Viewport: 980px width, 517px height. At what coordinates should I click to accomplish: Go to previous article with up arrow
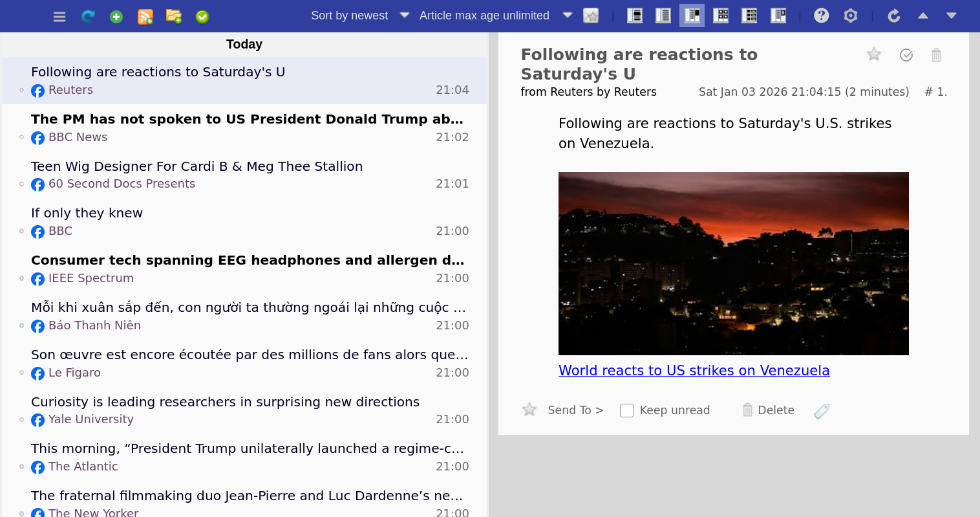click(923, 16)
